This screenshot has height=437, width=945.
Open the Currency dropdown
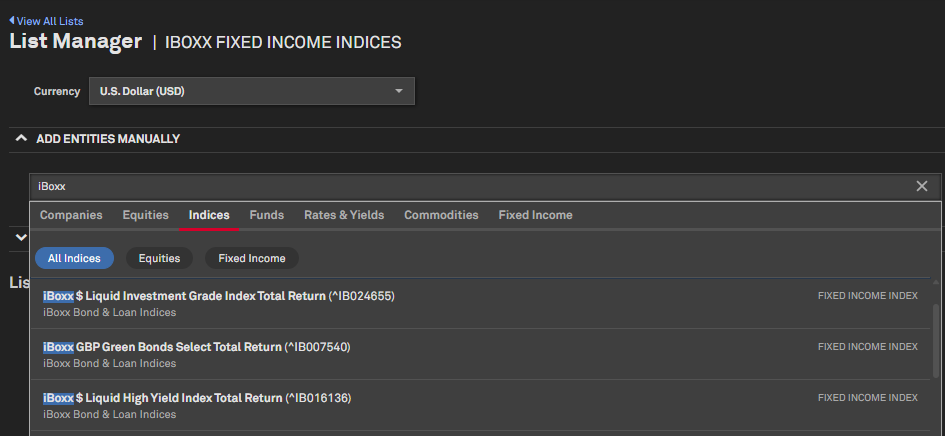point(251,91)
